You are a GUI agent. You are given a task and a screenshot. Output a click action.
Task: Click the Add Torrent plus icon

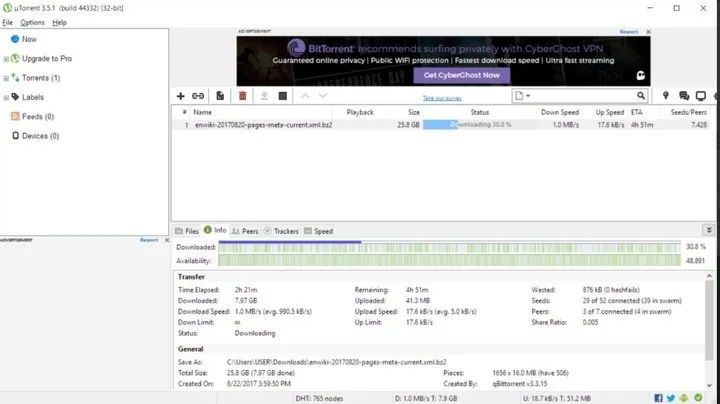click(x=180, y=96)
